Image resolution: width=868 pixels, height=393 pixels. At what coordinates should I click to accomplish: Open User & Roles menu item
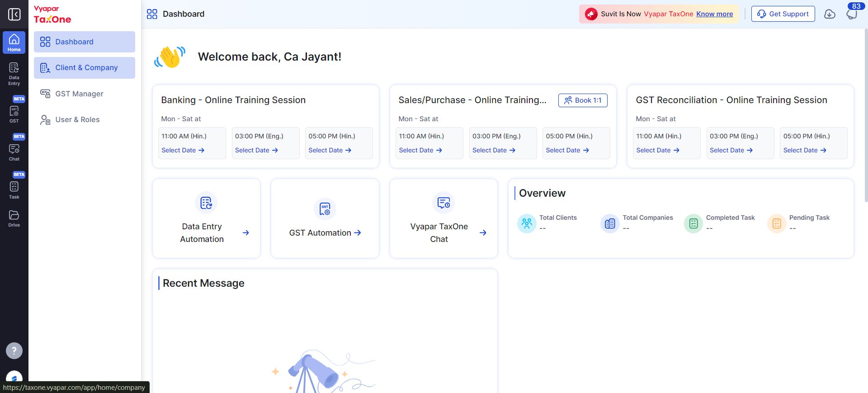(85, 119)
